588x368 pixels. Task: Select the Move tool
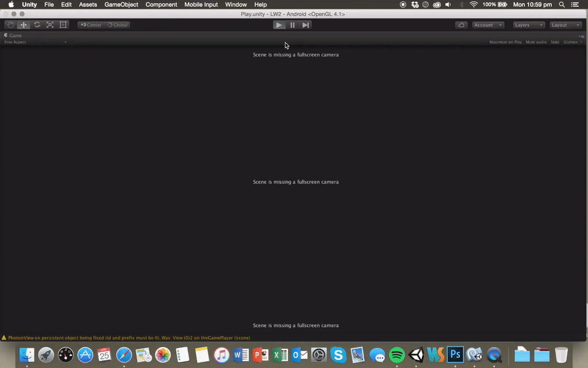pyautogui.click(x=23, y=25)
